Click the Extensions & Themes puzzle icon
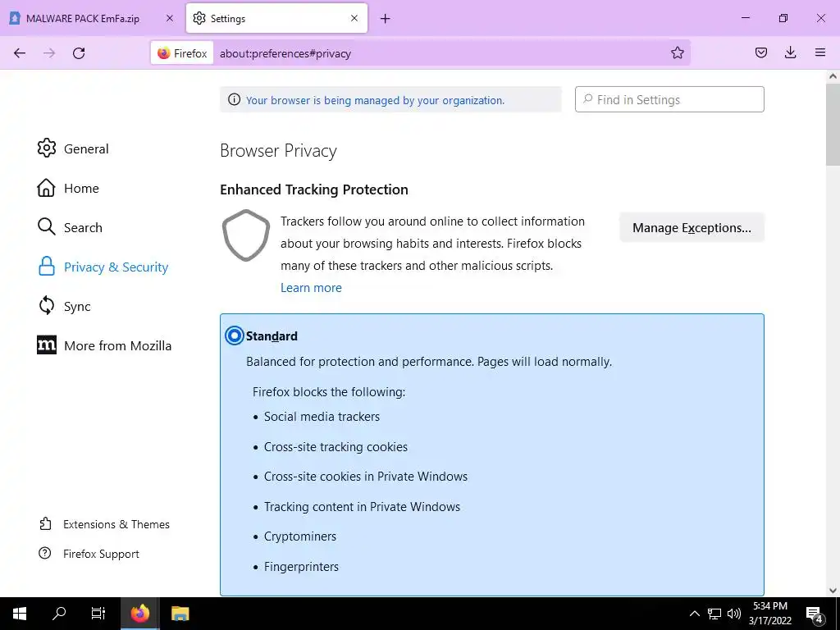This screenshot has height=630, width=840. click(x=46, y=523)
